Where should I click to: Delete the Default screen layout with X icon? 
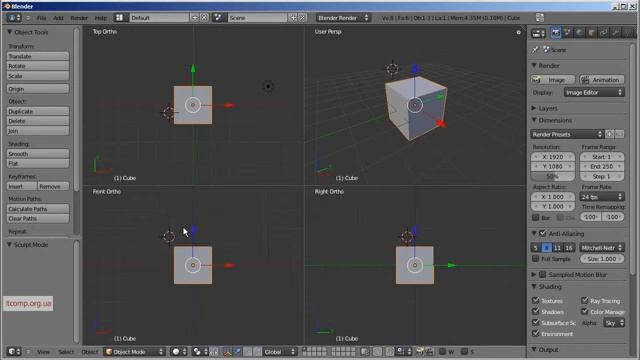tap(204, 18)
